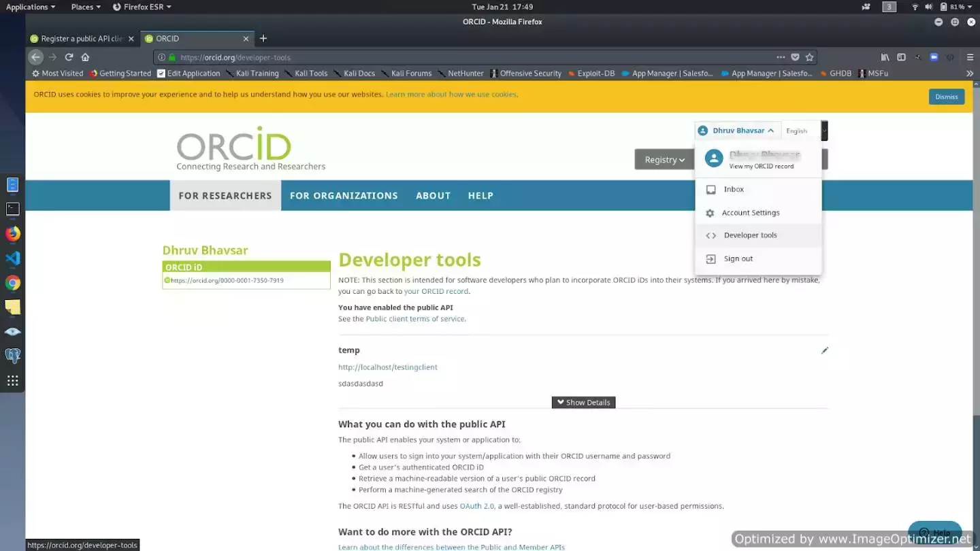The width and height of the screenshot is (980, 551).
Task: Close the ORCID tab
Action: click(x=246, y=39)
